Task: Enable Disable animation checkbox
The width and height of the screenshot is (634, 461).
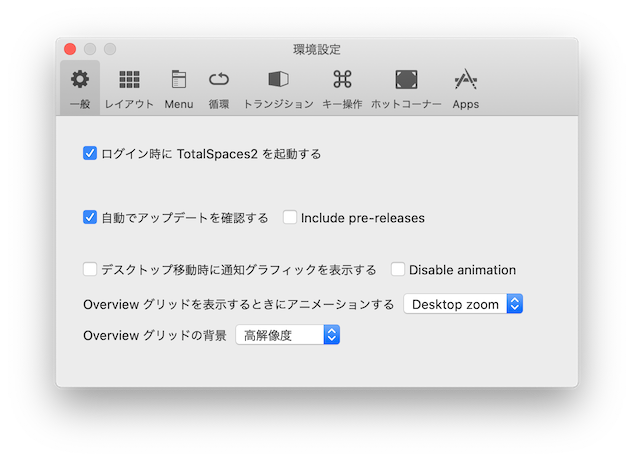Action: (398, 269)
